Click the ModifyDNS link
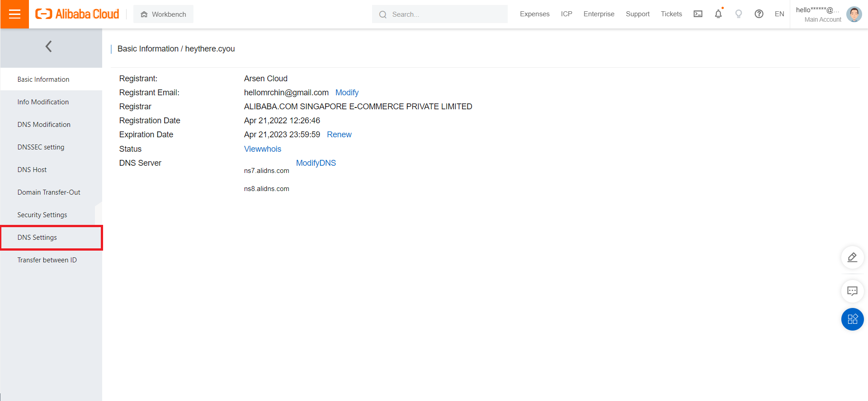The width and height of the screenshot is (868, 401). click(x=316, y=163)
